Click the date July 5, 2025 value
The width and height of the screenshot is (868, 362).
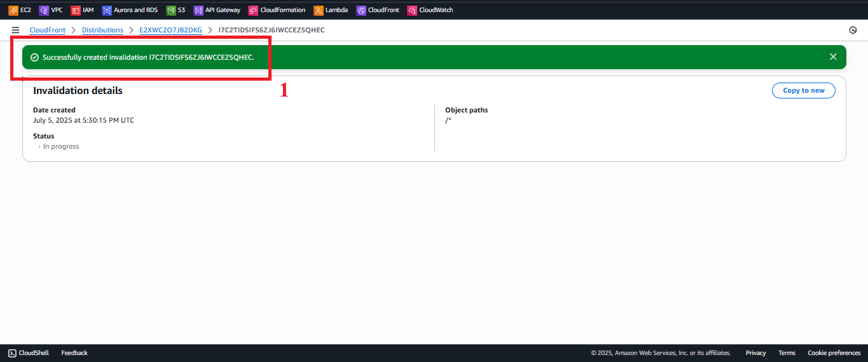point(83,120)
